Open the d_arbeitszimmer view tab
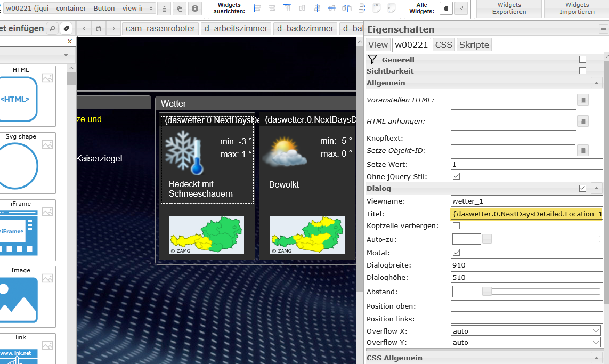This screenshot has width=609, height=364. (236, 29)
